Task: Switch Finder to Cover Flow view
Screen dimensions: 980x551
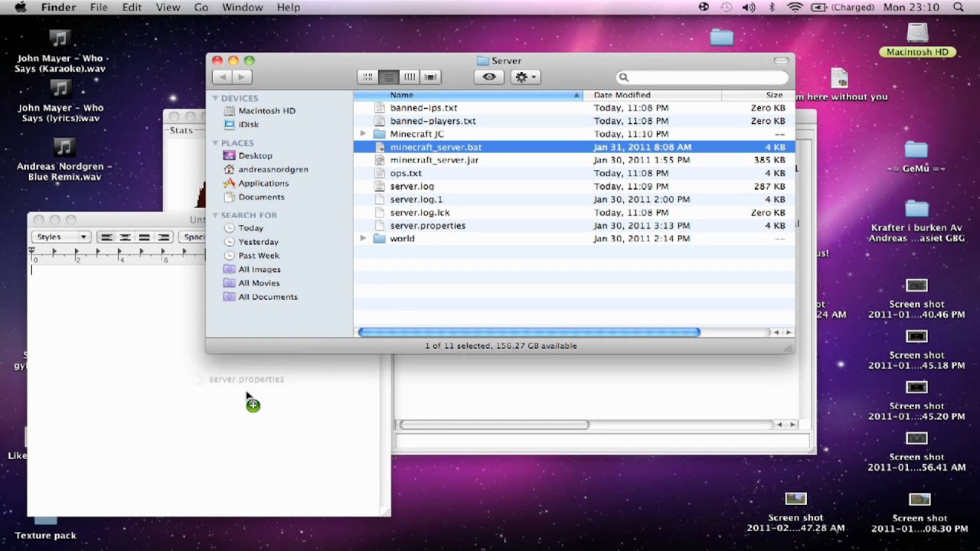Action: coord(430,77)
